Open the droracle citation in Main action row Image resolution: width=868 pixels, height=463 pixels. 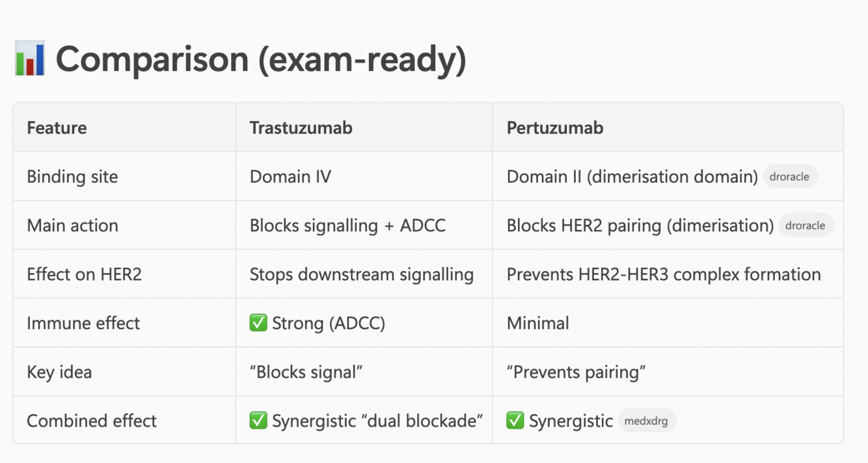point(806,225)
